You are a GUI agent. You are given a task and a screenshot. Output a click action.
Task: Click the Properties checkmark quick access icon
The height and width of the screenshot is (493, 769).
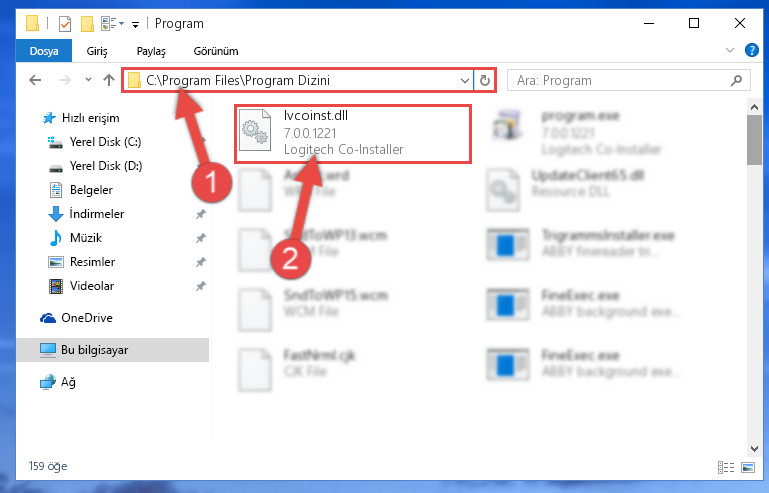pyautogui.click(x=65, y=24)
